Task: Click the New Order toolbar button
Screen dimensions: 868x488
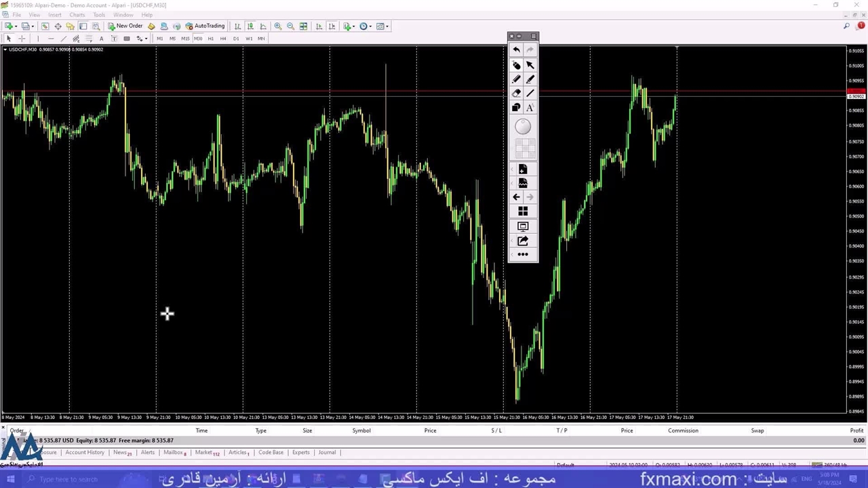Action: pyautogui.click(x=125, y=26)
